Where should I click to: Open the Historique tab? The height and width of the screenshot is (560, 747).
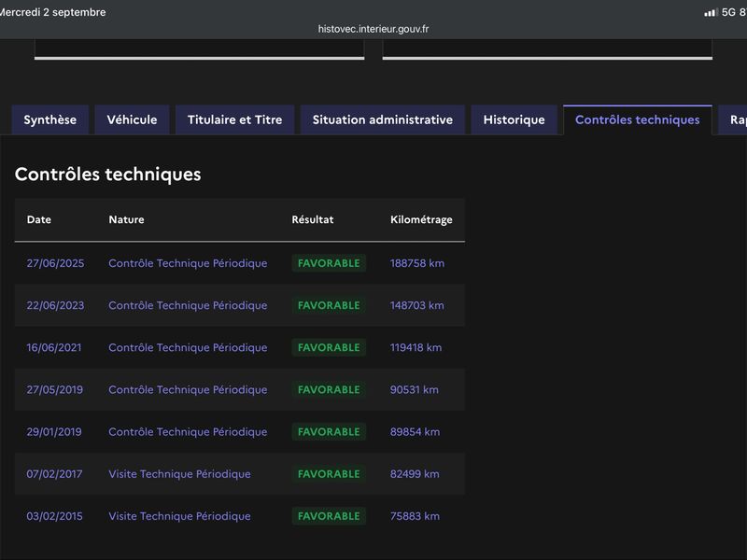[514, 119]
